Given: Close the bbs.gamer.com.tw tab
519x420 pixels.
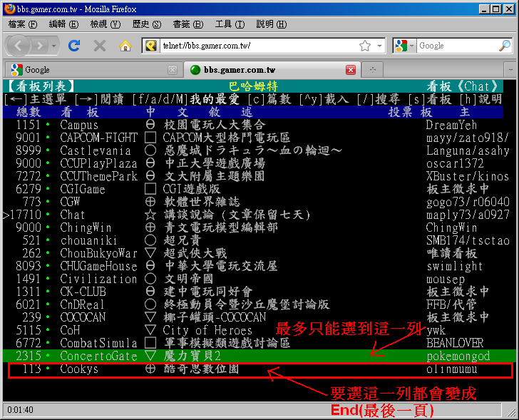Looking at the screenshot, I should click(x=351, y=70).
